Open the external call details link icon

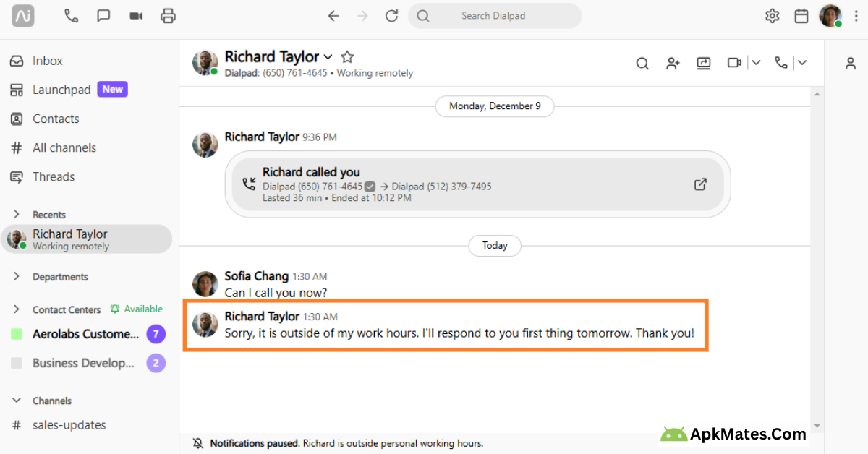pyautogui.click(x=700, y=184)
